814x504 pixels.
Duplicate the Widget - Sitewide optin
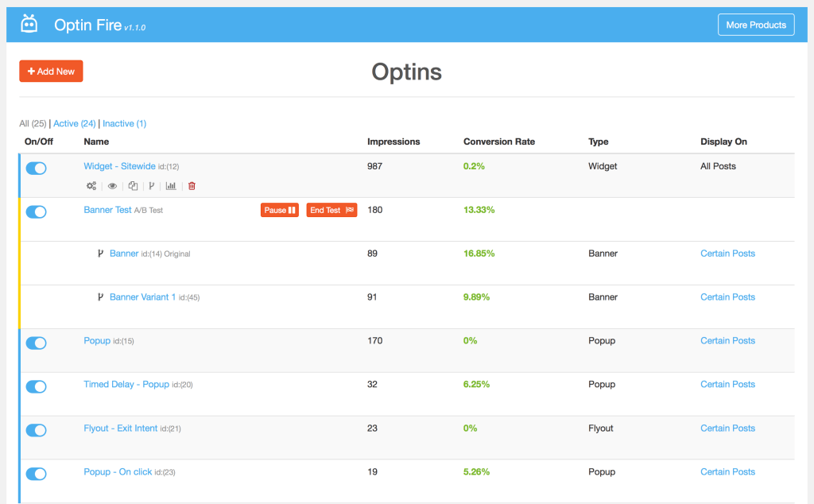[x=133, y=186]
